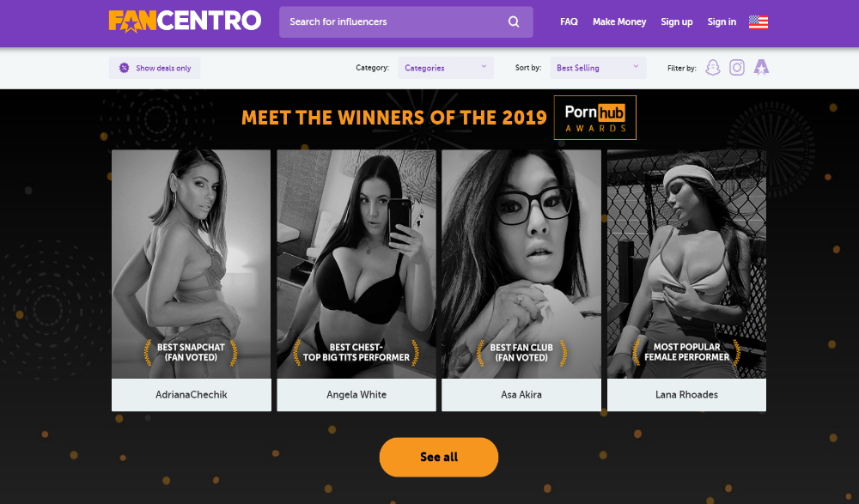Image resolution: width=859 pixels, height=504 pixels.
Task: Click the Sign up link
Action: point(677,22)
